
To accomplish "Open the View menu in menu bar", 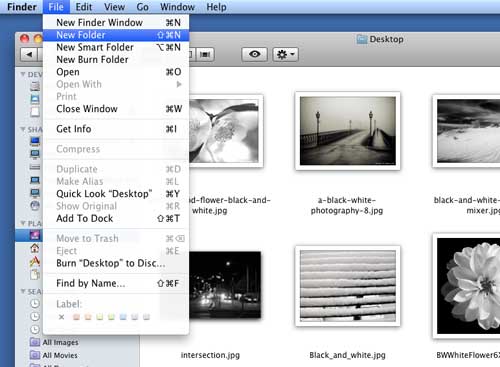I will pyautogui.click(x=114, y=7).
